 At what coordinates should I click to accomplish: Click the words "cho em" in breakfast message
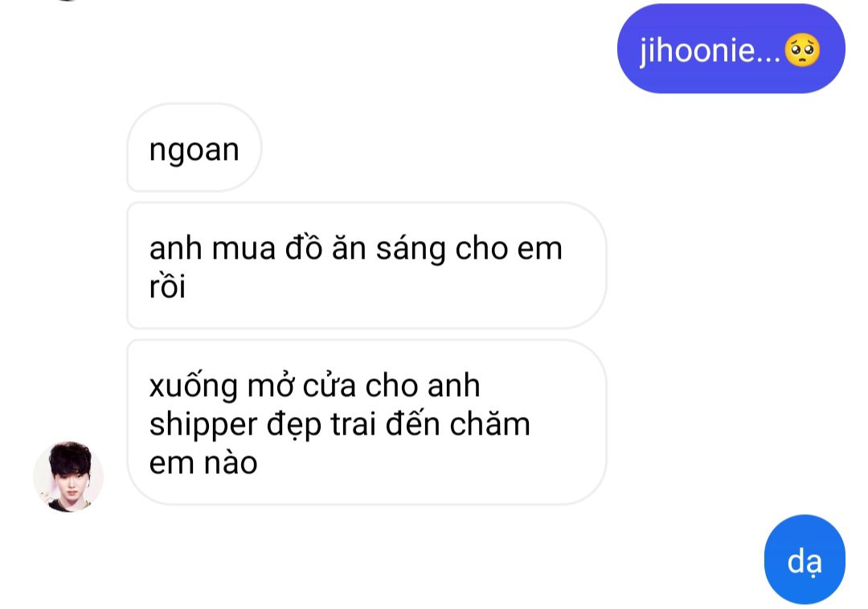[509, 248]
